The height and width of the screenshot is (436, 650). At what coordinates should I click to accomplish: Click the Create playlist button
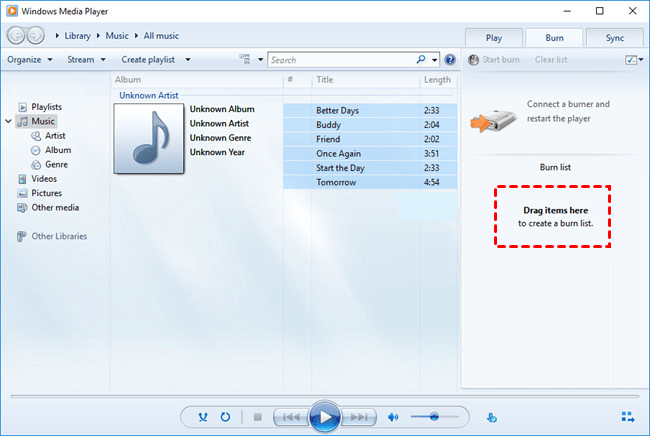(148, 60)
